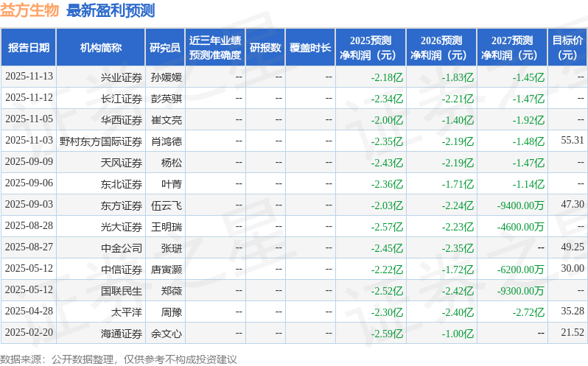588x366 pixels.
Task: Click analyst name 伍云飞
Action: 166,205
